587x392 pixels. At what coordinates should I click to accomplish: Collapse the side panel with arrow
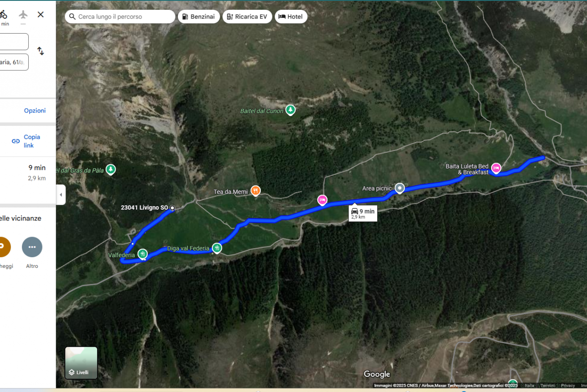coord(61,195)
